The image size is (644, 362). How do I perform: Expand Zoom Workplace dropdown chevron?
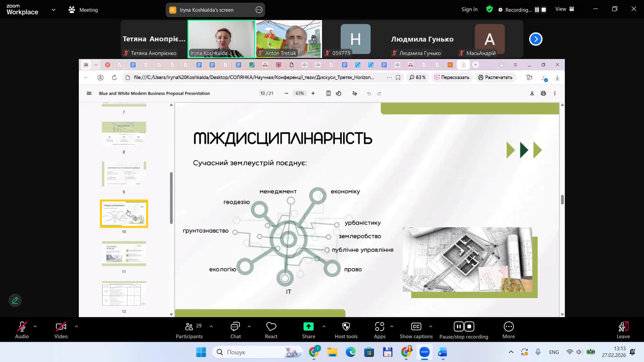point(54,10)
